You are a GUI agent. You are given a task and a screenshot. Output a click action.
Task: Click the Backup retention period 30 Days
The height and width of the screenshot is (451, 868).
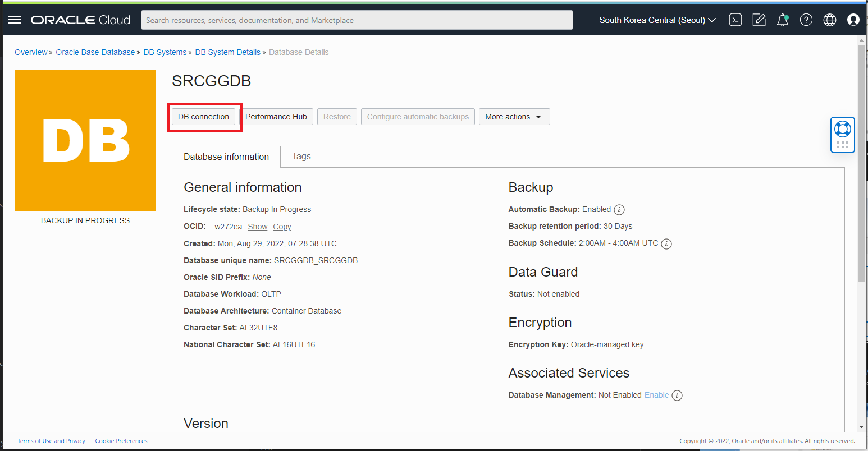pyautogui.click(x=618, y=226)
